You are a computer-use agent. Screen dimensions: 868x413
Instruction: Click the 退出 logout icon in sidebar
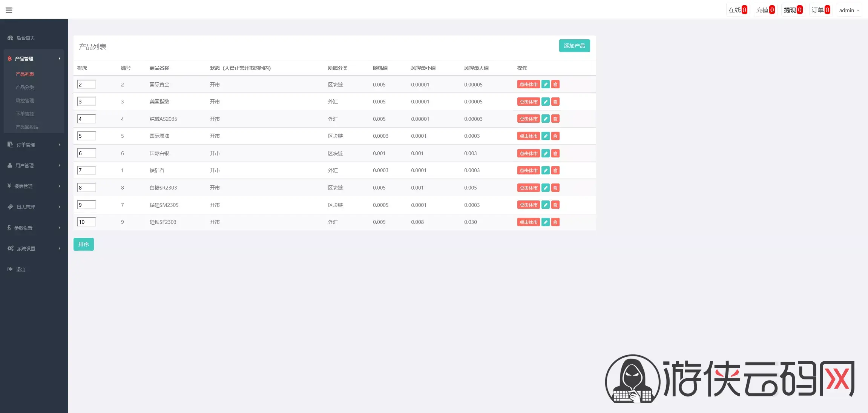click(10, 269)
